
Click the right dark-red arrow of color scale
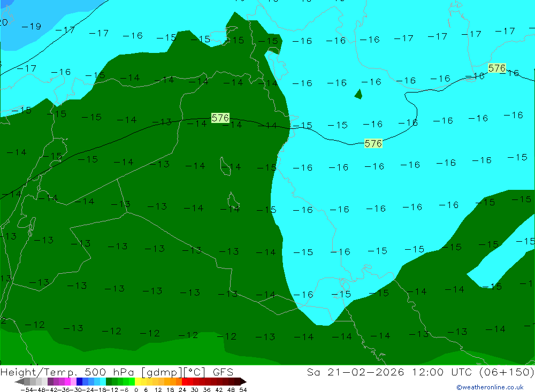[x=243, y=382]
